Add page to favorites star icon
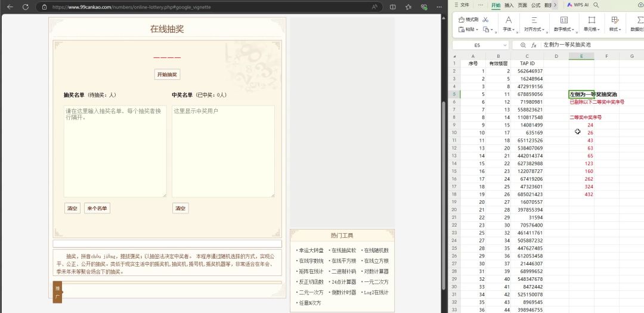 pyautogui.click(x=408, y=7)
